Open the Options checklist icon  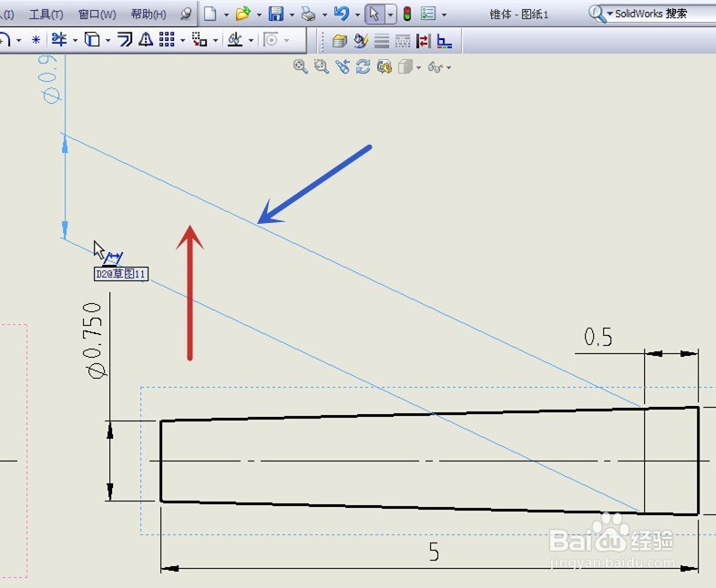pos(428,14)
